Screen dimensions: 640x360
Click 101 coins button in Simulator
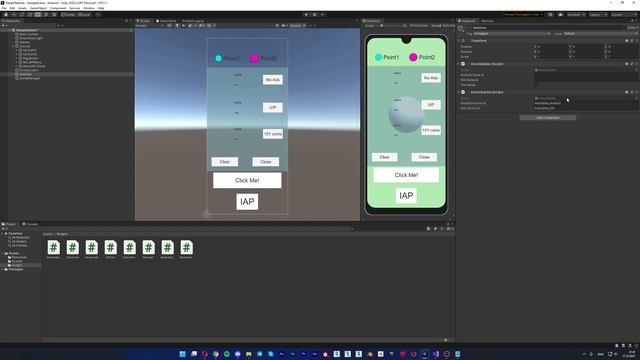coord(431,130)
